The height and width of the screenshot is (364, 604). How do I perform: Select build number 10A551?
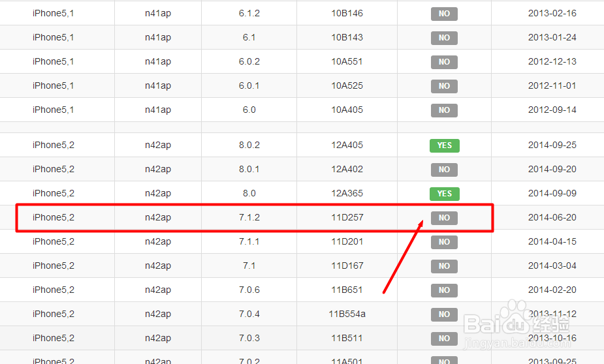347,61
